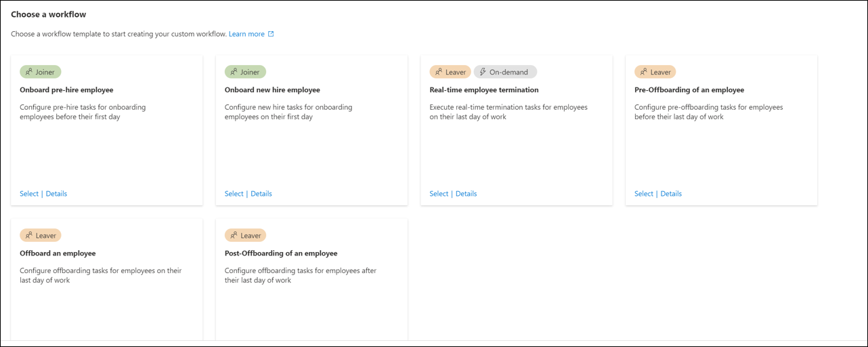This screenshot has width=868, height=347.
Task: Select Pre-Offboarding of an employee template
Action: pyautogui.click(x=644, y=194)
